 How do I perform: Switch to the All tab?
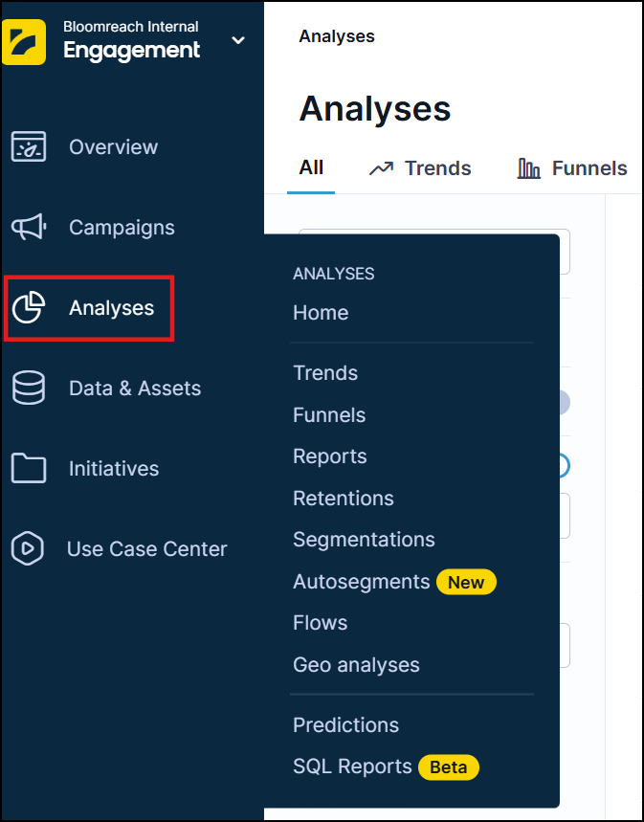pyautogui.click(x=311, y=167)
